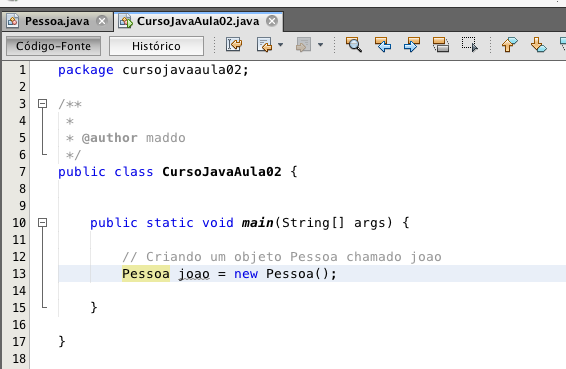566x369 pixels.
Task: Find selection with the magnifier icon
Action: click(354, 45)
